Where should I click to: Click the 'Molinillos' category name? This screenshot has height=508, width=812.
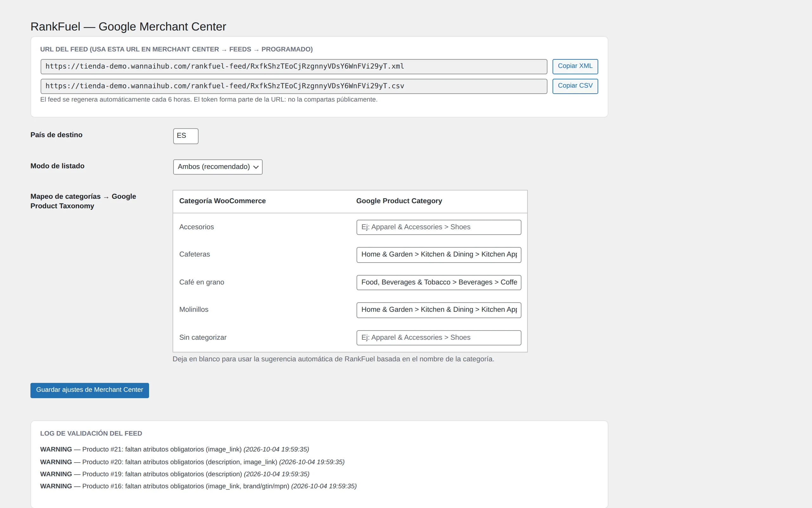click(x=193, y=310)
